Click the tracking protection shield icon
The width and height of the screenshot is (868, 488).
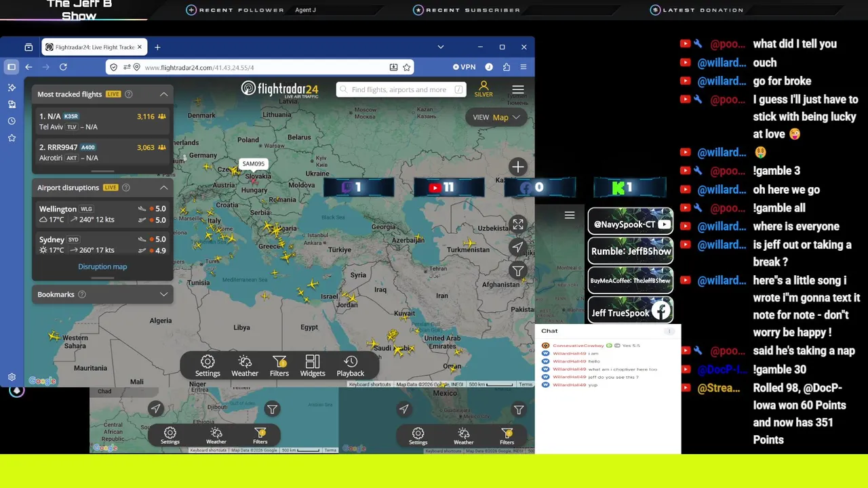point(114,67)
